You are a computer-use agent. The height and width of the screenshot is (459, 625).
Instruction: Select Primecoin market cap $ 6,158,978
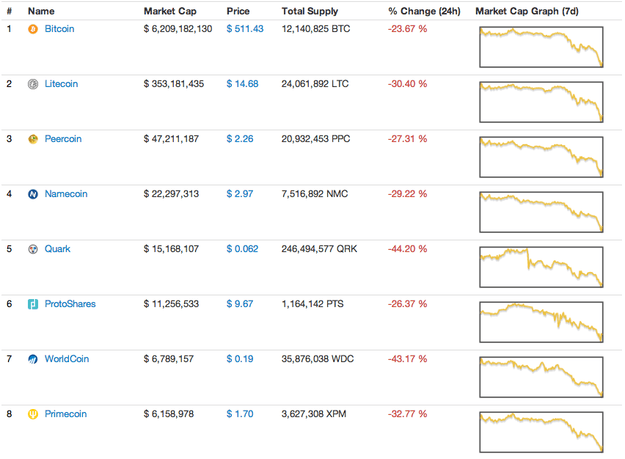point(169,414)
